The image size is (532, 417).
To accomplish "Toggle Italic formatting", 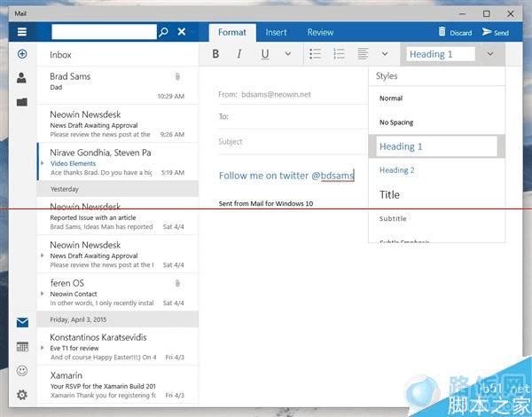I will (x=239, y=54).
